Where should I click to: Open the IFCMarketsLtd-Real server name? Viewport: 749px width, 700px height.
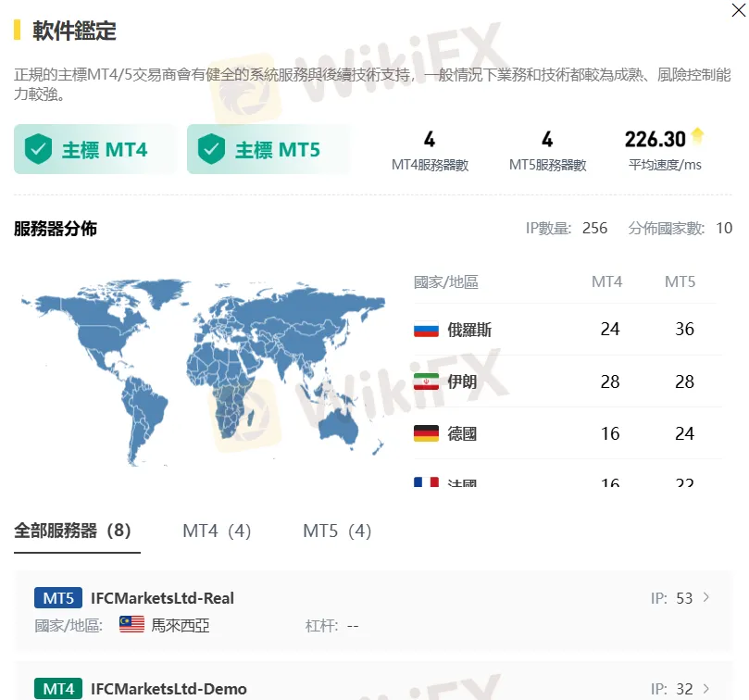[162, 598]
